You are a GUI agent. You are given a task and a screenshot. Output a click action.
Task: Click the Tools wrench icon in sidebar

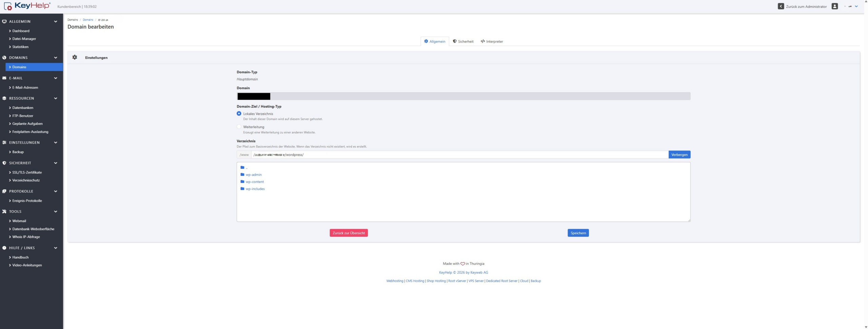tap(4, 212)
